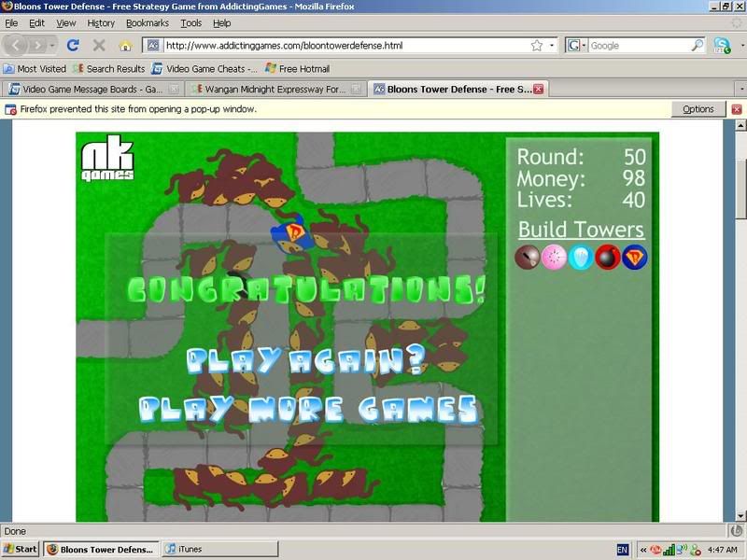
Task: Open the recent pages history dropdown
Action: (x=52, y=46)
